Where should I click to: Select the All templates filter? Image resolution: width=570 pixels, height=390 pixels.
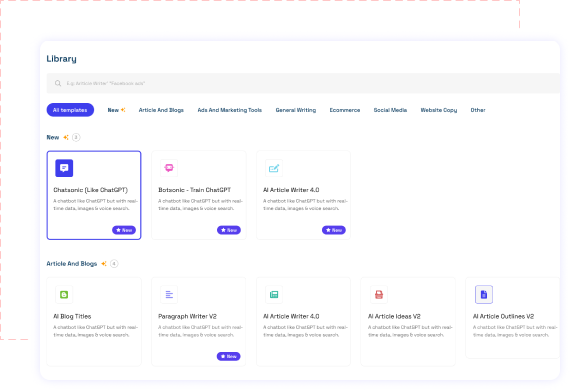(70, 110)
